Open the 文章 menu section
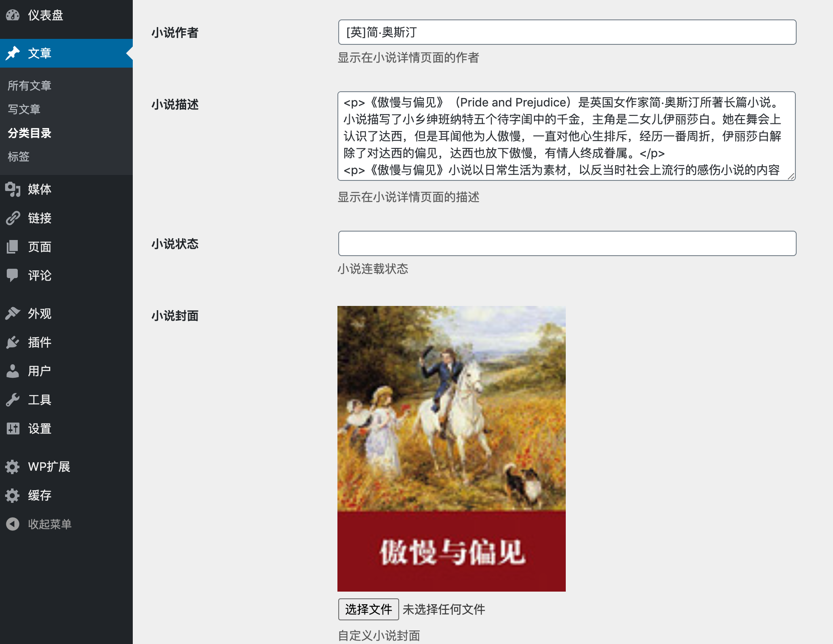833x644 pixels. coord(40,53)
